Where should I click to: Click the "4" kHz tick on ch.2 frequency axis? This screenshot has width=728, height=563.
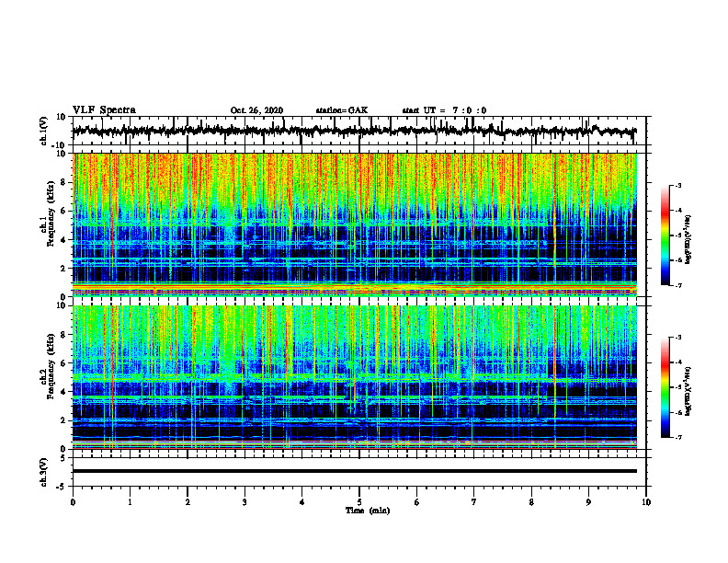pos(63,392)
